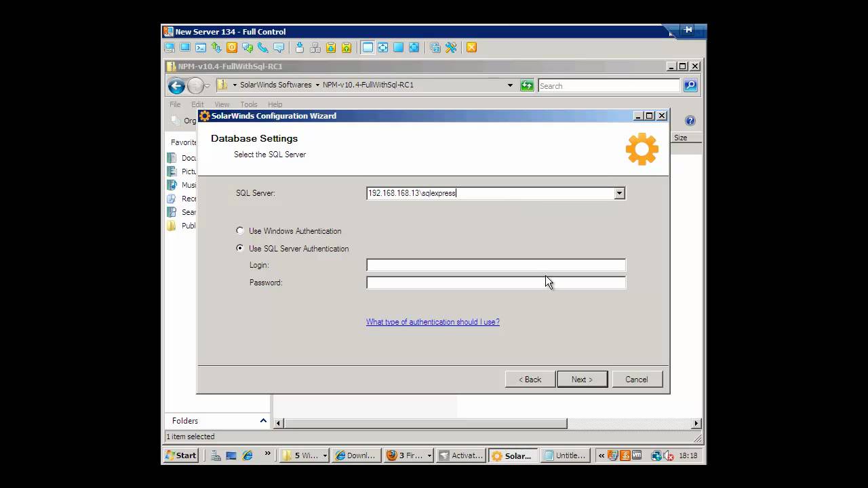The height and width of the screenshot is (488, 868).
Task: Show hidden system tray icons
Action: (x=601, y=455)
